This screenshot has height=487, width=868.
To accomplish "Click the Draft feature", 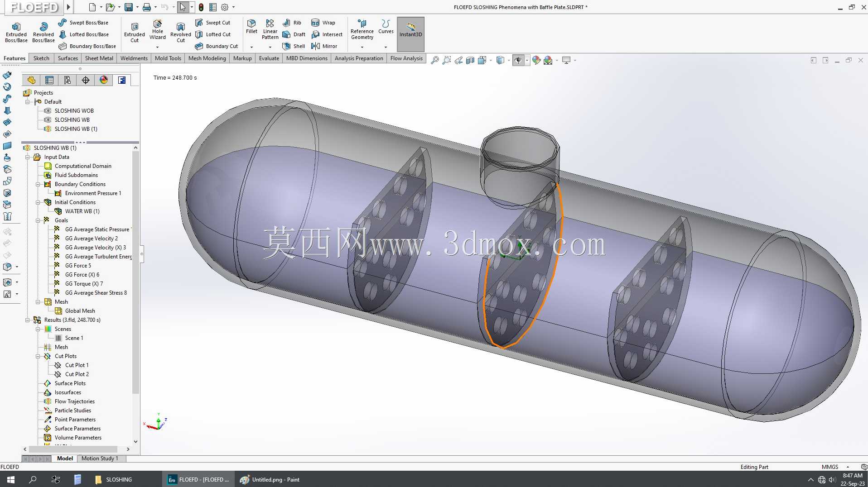I will coord(294,34).
